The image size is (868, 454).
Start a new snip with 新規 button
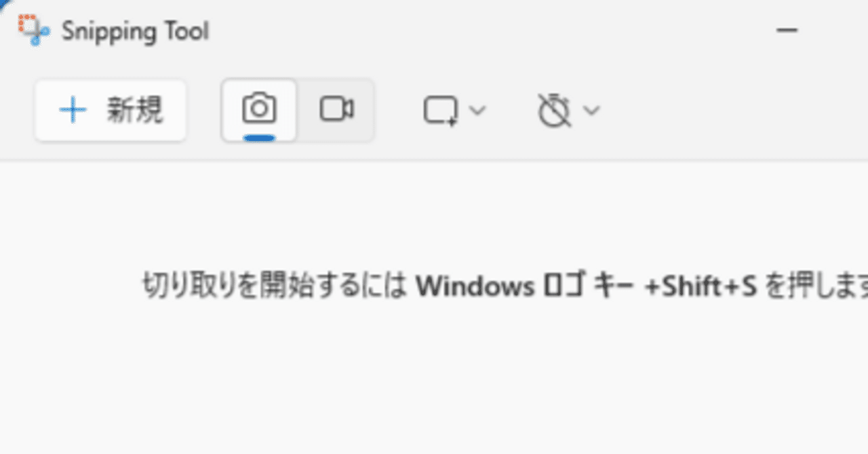[111, 110]
